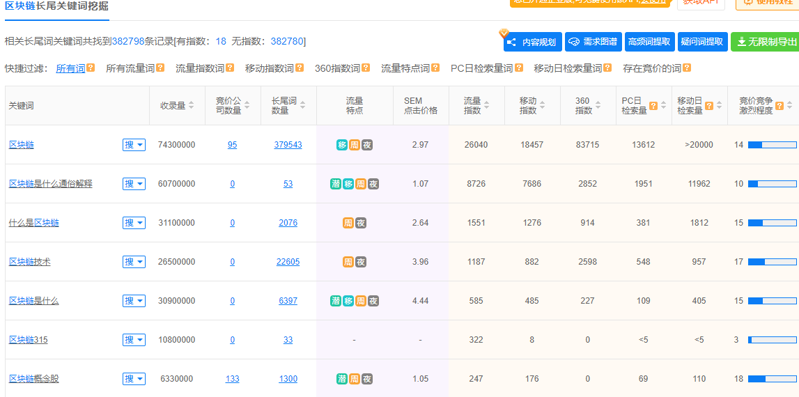Click the 疑问词提取 button

tap(702, 42)
